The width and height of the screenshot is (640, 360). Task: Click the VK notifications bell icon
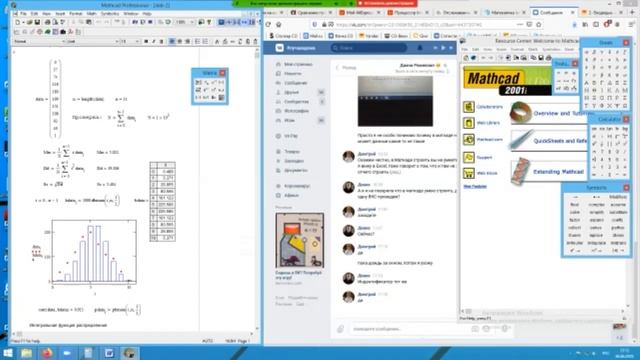420,48
